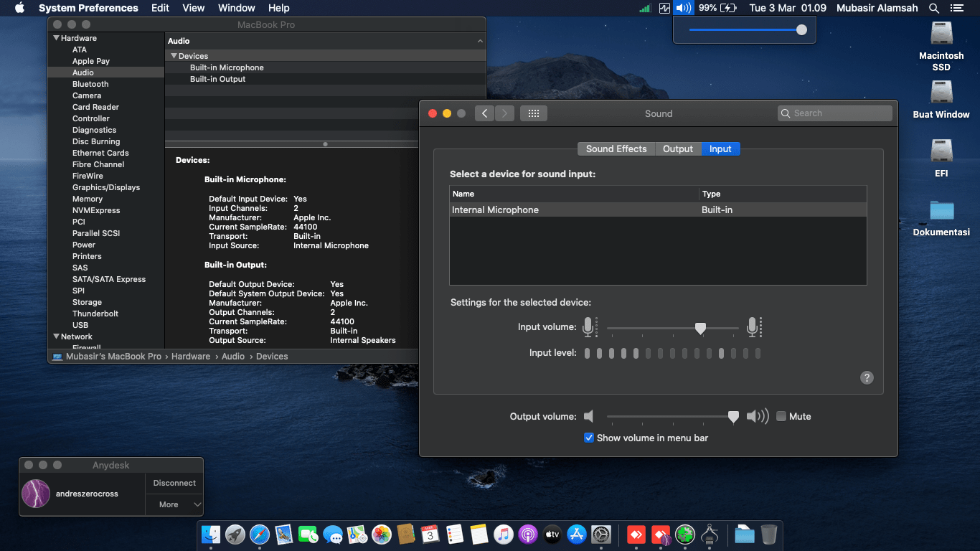The width and height of the screenshot is (980, 551).
Task: Switch to the Output tab
Action: pos(678,149)
